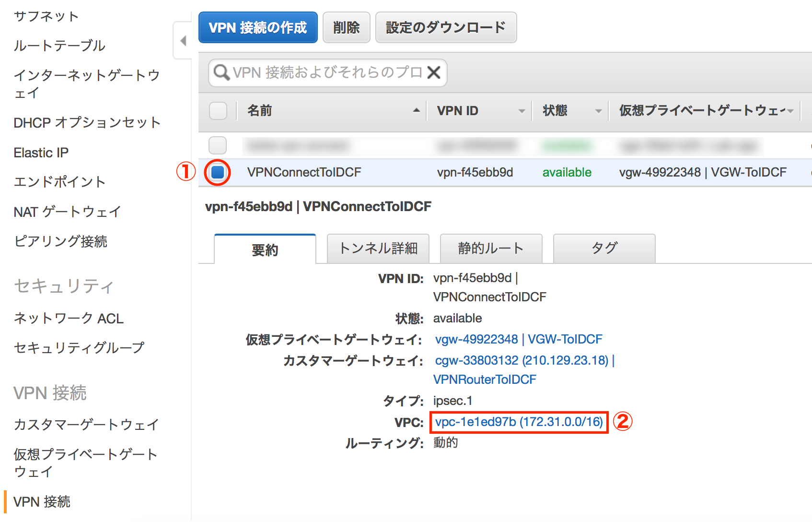Collapse the left navigation pane arrow
812x522 pixels.
click(x=183, y=41)
